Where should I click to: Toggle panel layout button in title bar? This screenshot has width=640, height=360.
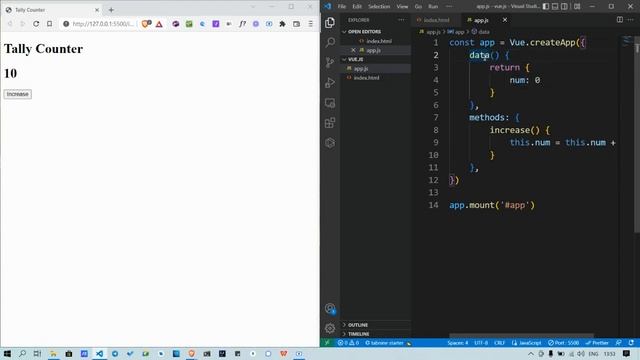tap(555, 7)
